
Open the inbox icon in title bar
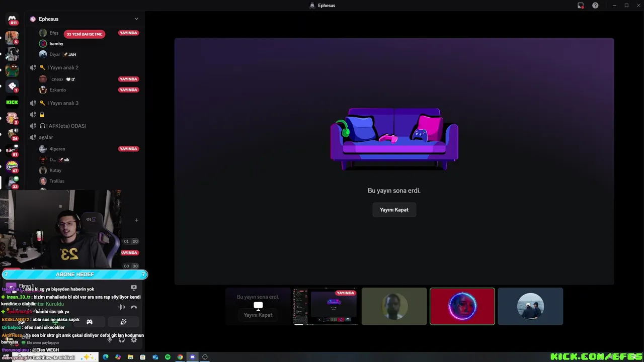coord(581,6)
